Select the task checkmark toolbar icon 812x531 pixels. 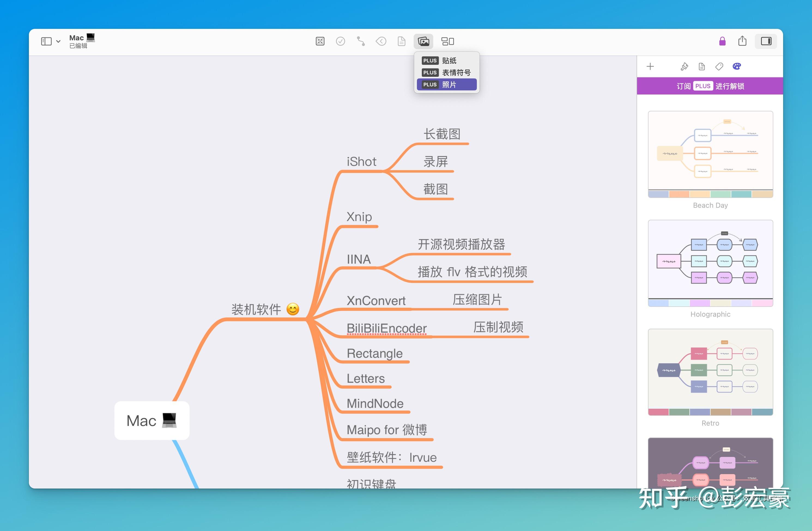point(340,41)
